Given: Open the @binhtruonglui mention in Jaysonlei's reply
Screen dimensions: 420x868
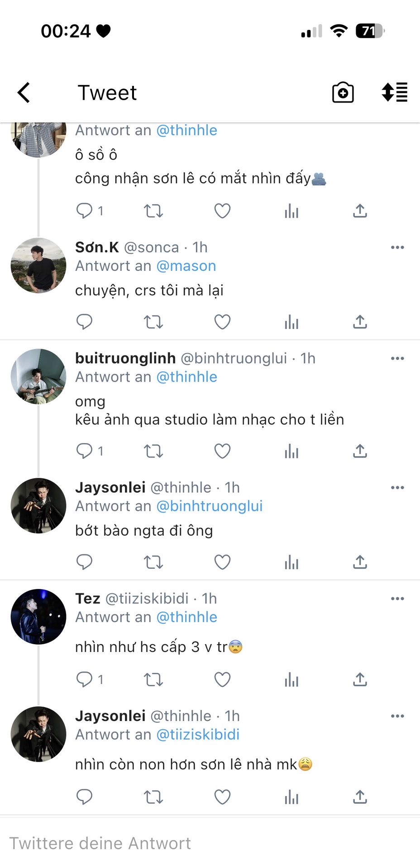Looking at the screenshot, I should pyautogui.click(x=209, y=506).
